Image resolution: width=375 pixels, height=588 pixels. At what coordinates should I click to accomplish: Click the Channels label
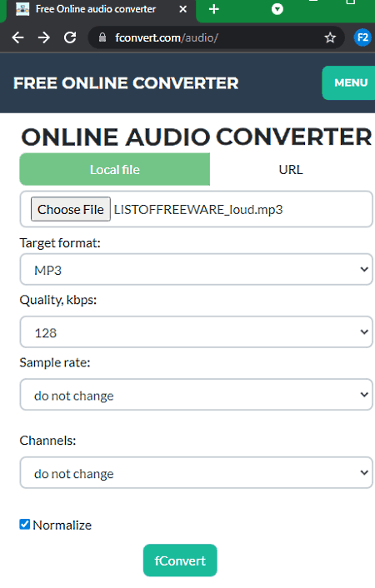47,441
